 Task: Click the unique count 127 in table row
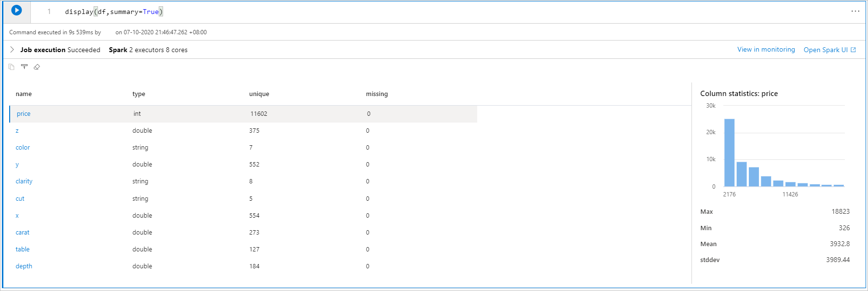pyautogui.click(x=254, y=249)
